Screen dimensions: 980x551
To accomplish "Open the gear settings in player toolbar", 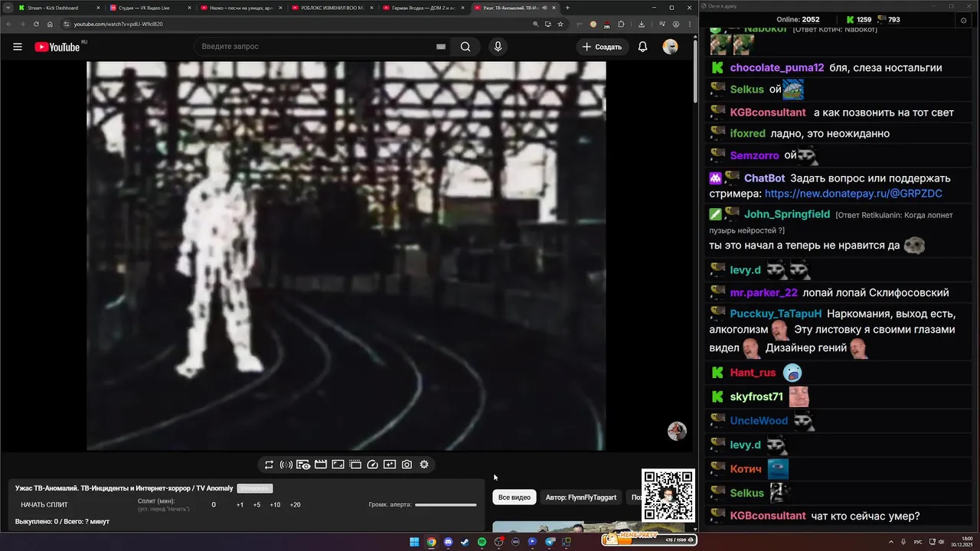I will [x=424, y=465].
